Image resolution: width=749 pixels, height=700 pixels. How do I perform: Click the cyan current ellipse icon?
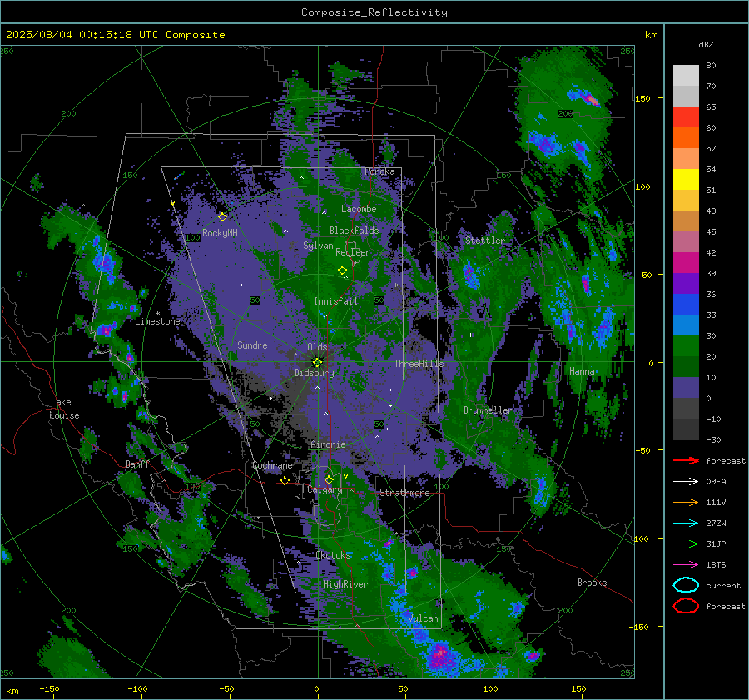click(686, 585)
